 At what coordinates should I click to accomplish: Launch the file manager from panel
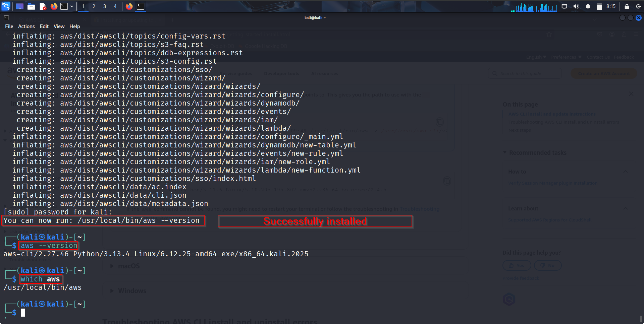(31, 6)
